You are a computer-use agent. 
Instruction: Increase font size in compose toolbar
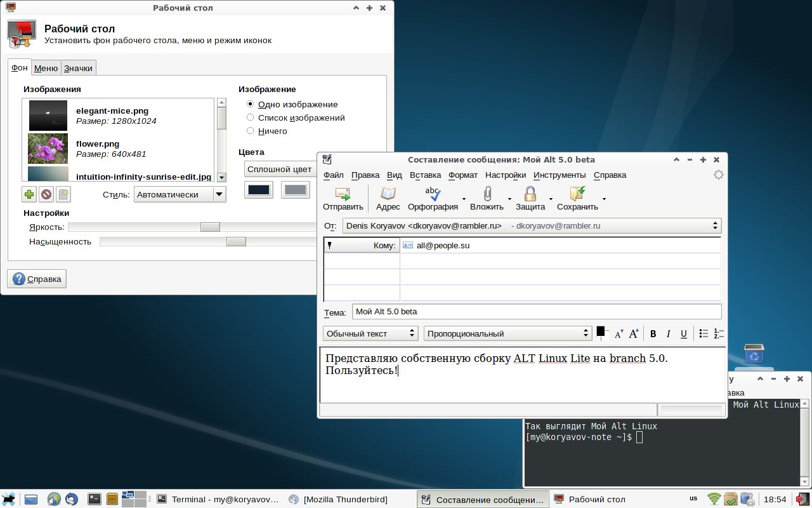tap(634, 333)
